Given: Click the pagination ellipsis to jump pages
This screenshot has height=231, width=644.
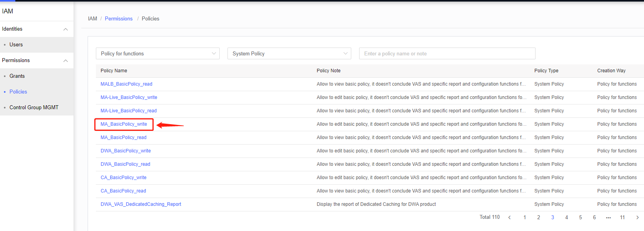Looking at the screenshot, I should (608, 218).
